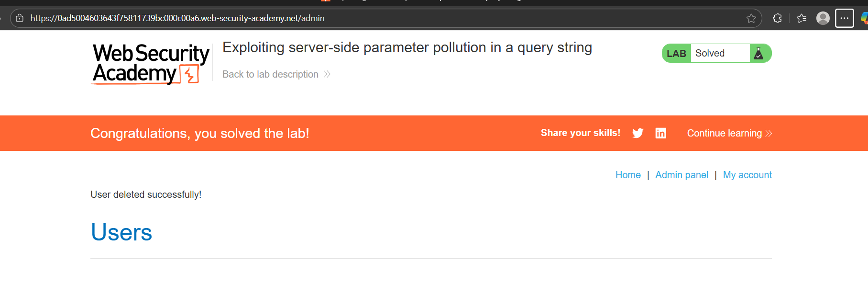Go to the Home page link
Image resolution: width=868 pixels, height=308 pixels.
pyautogui.click(x=627, y=175)
